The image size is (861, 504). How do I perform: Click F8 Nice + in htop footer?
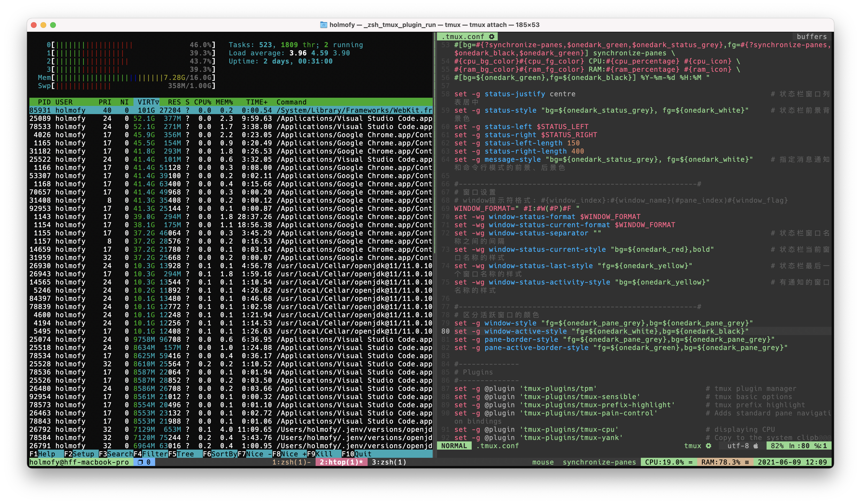point(290,454)
